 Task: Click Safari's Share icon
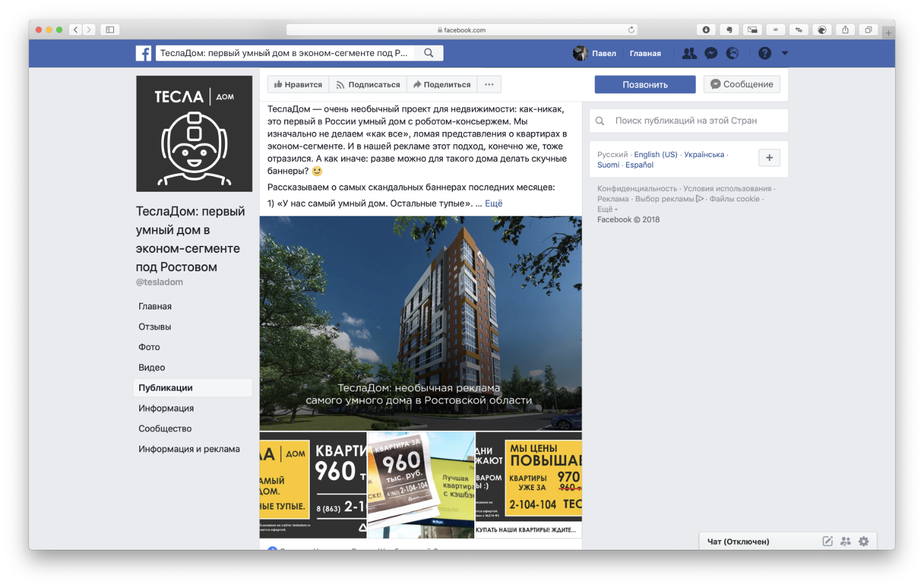point(845,30)
